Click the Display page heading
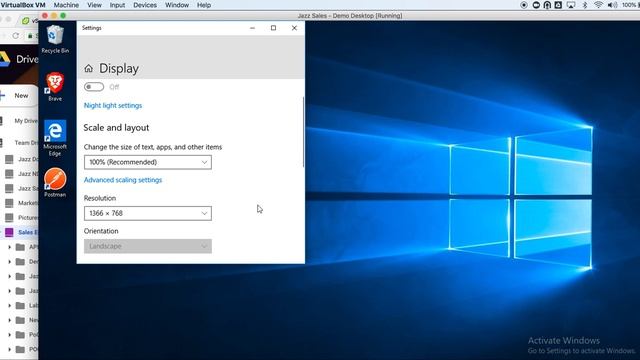 click(x=119, y=69)
